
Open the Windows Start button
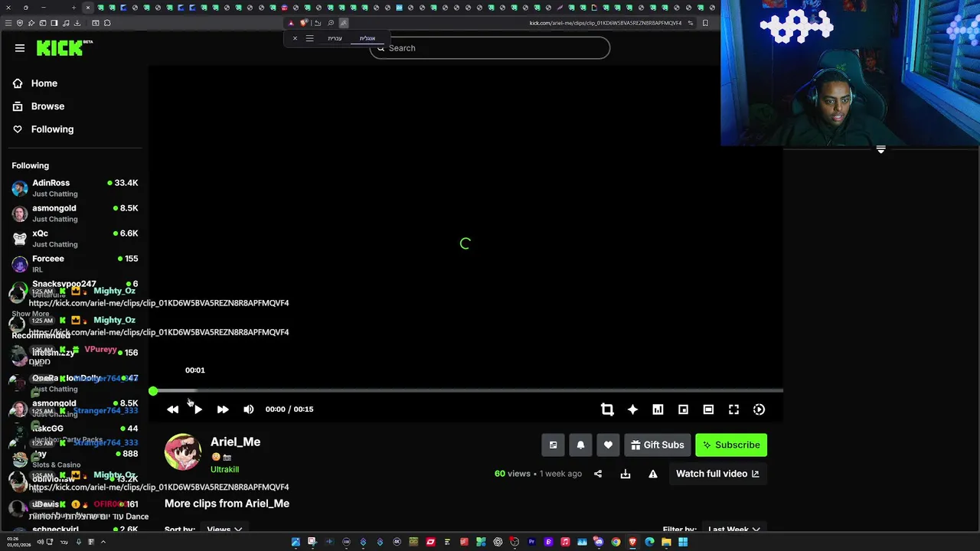tap(683, 542)
